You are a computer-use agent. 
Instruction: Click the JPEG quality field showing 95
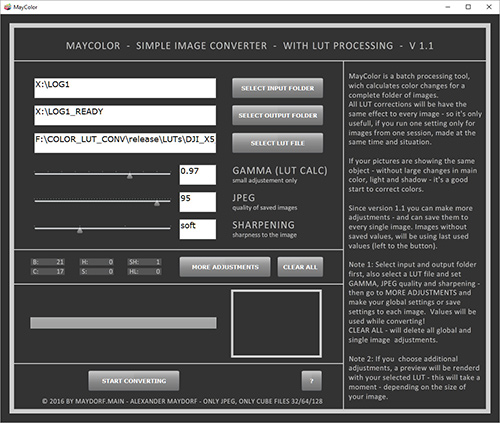[x=198, y=202]
